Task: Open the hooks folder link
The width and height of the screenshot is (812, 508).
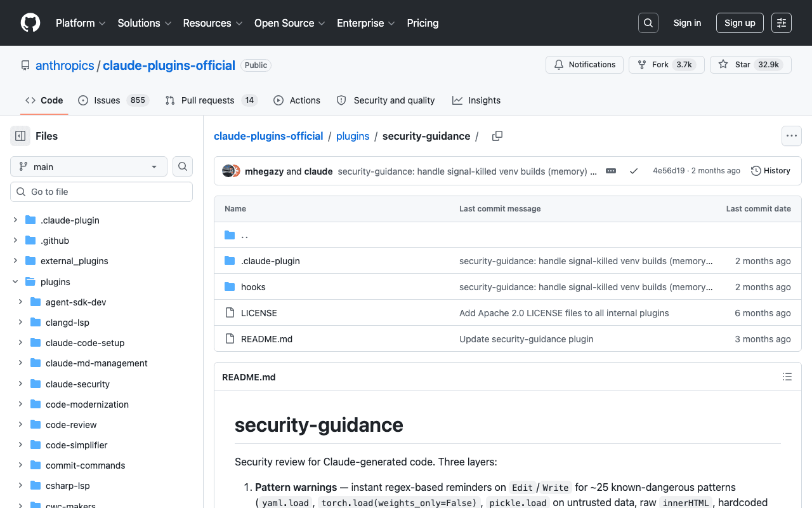Action: 253,287
